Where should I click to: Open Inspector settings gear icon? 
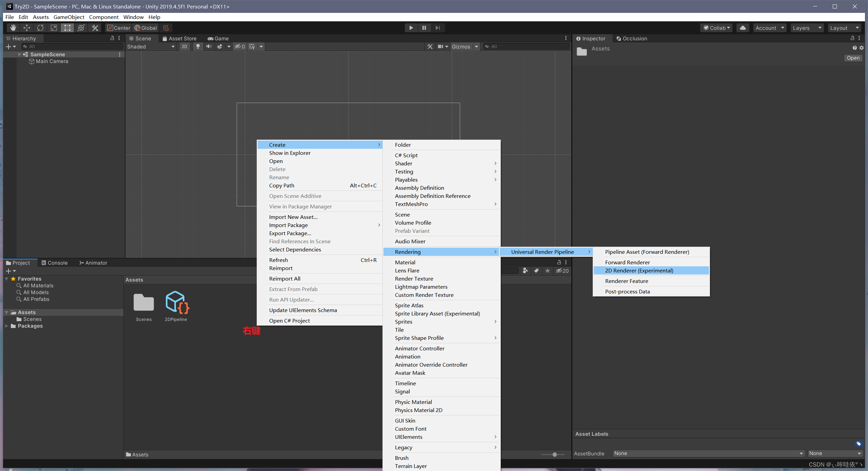[x=862, y=48]
